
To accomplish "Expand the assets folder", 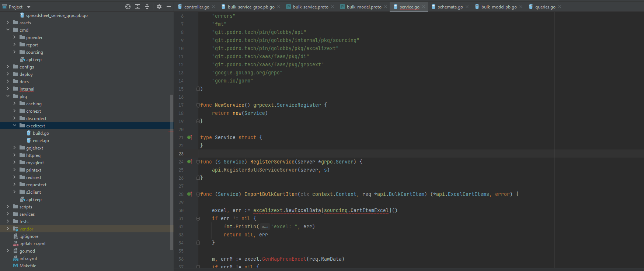I will coord(8,22).
